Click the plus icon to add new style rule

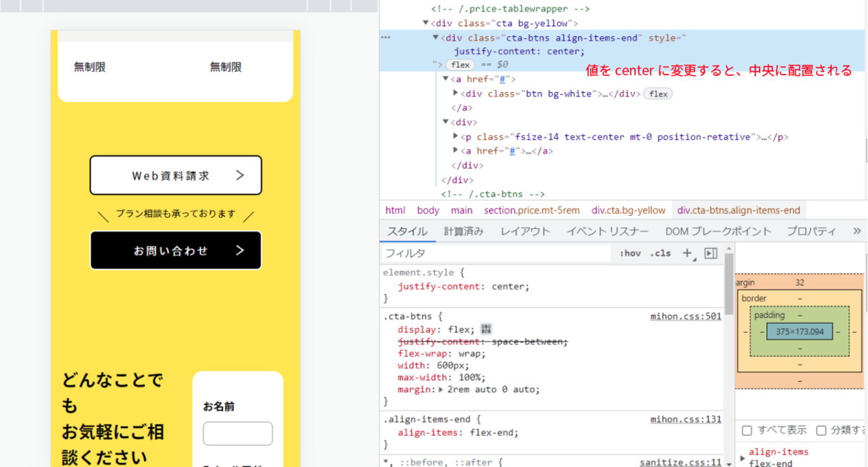coord(687,253)
